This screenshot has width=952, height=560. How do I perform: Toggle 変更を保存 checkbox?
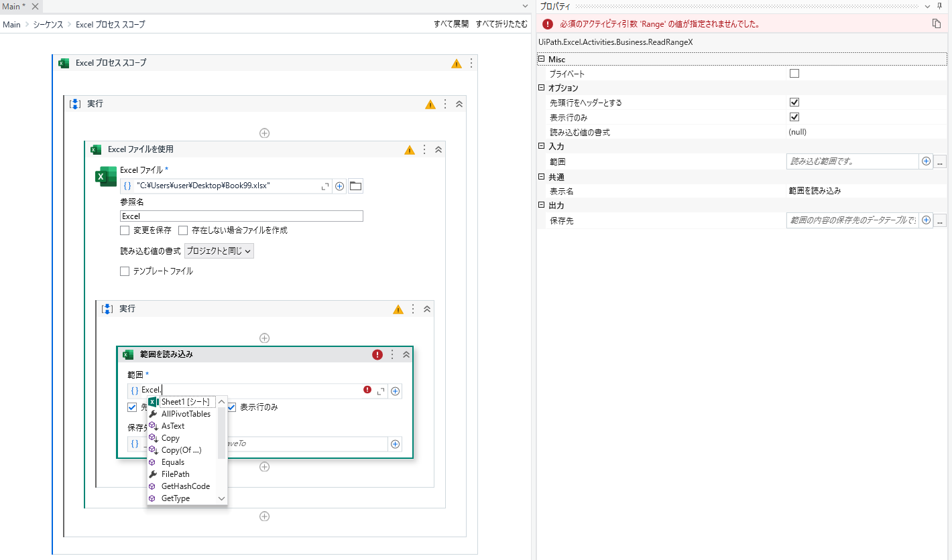pyautogui.click(x=125, y=230)
